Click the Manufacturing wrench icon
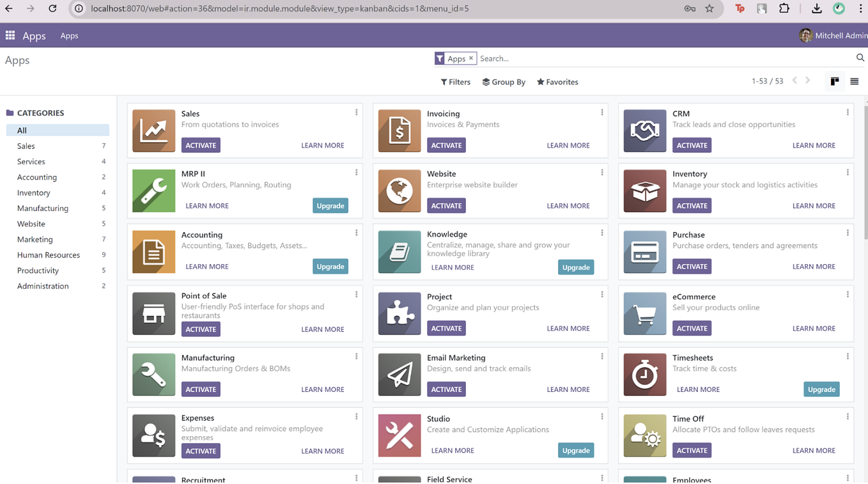 [x=153, y=375]
